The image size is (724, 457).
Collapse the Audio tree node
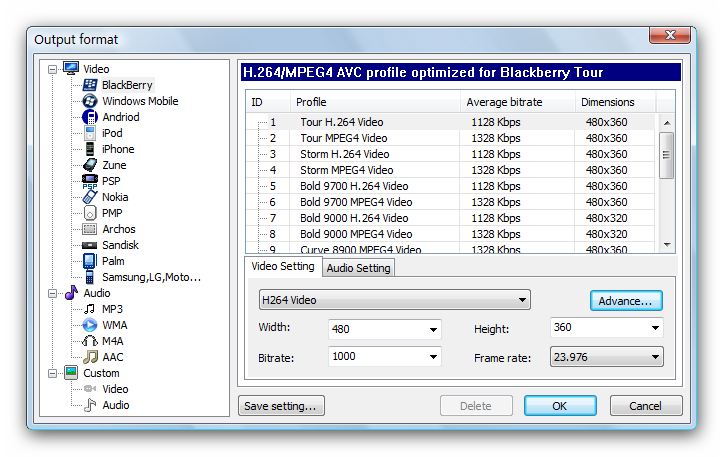pyautogui.click(x=53, y=294)
